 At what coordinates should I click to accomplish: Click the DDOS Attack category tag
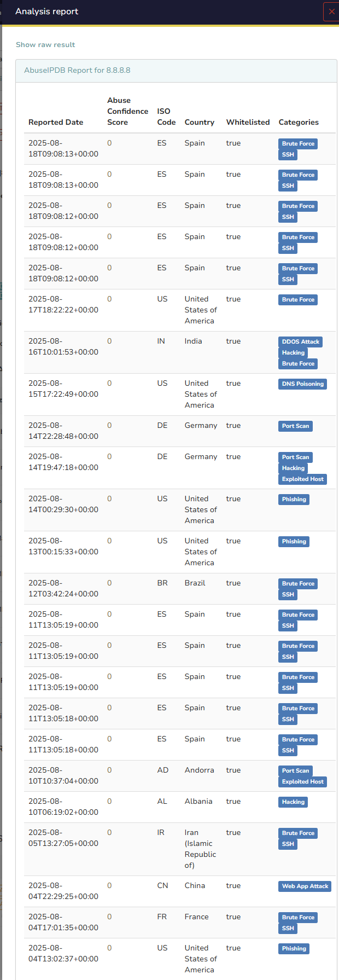300,342
